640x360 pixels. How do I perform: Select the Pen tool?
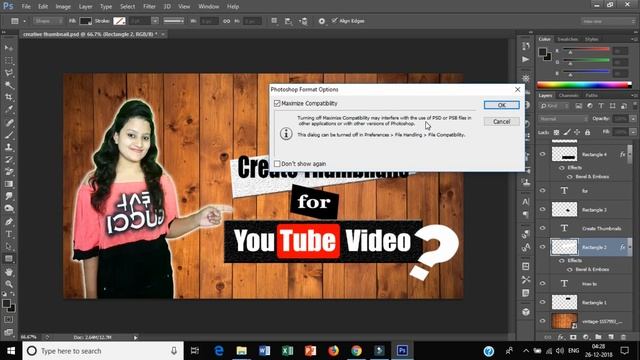[x=9, y=222]
